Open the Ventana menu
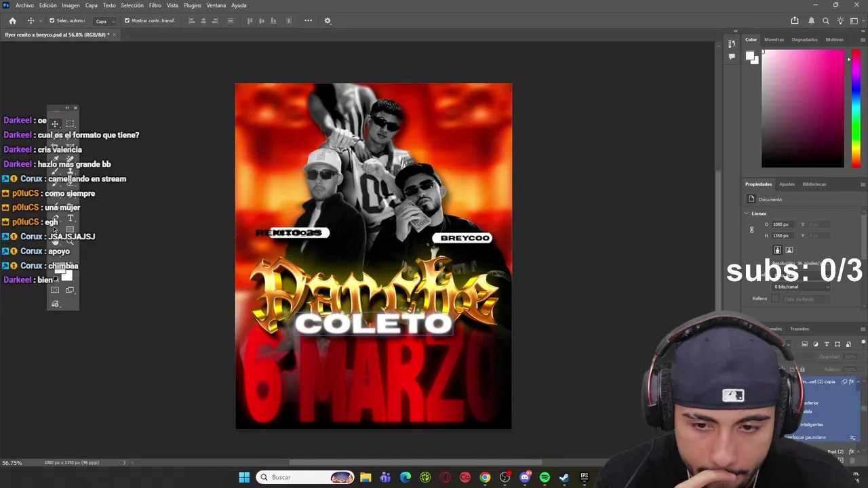 pos(216,5)
